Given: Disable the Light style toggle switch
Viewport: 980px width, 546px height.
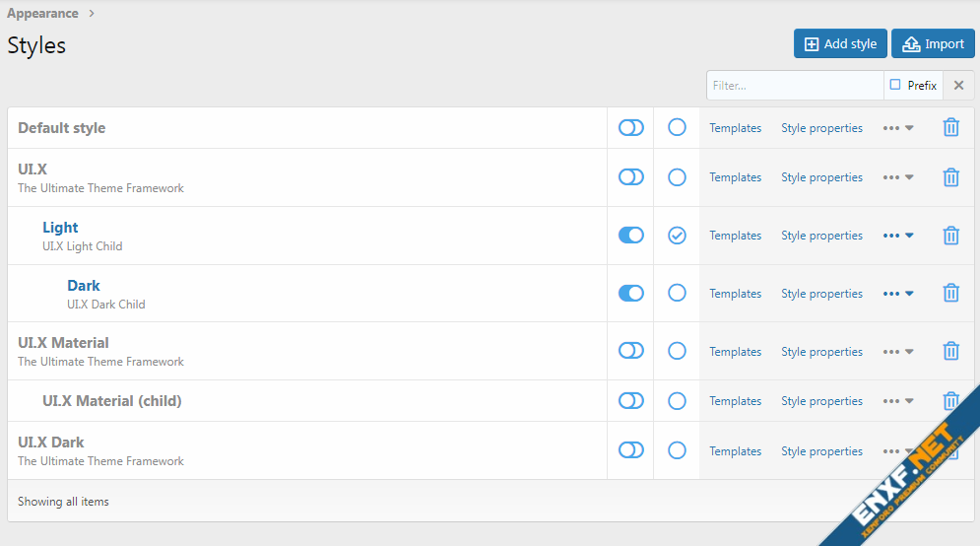Looking at the screenshot, I should pos(630,236).
